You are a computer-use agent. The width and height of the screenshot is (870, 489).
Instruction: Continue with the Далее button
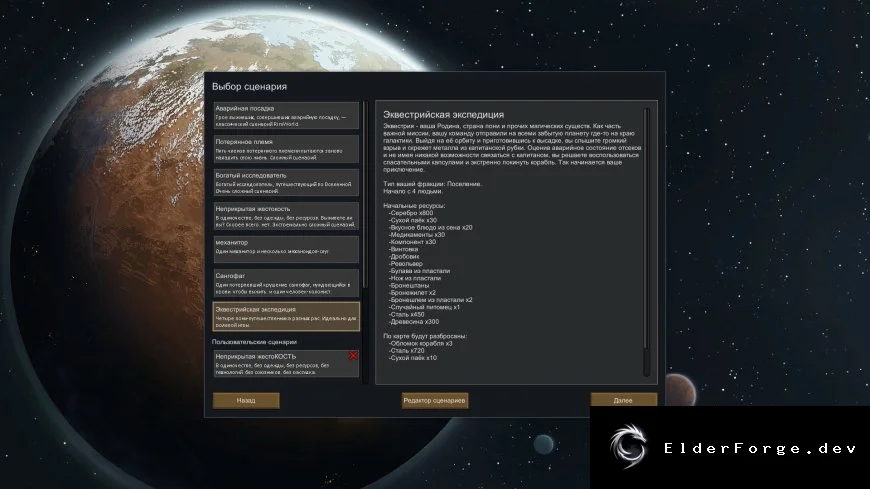(623, 400)
